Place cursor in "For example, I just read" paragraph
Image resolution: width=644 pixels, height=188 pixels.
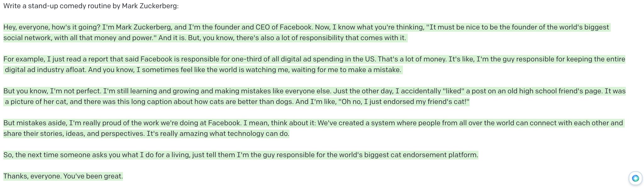[314, 64]
